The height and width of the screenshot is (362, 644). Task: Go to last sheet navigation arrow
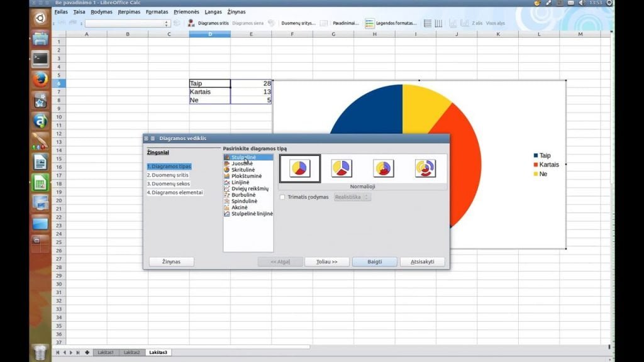click(77, 352)
